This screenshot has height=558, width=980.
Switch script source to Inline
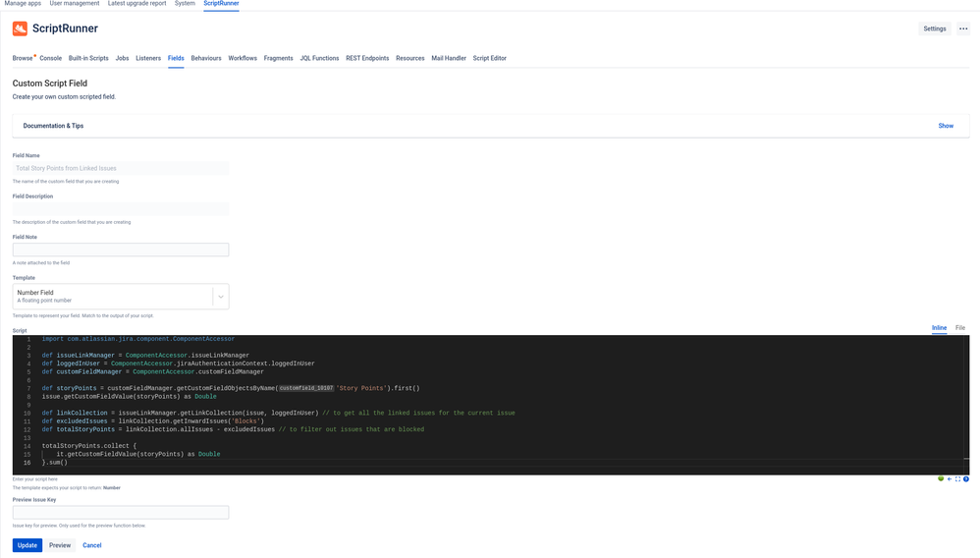[x=939, y=328]
